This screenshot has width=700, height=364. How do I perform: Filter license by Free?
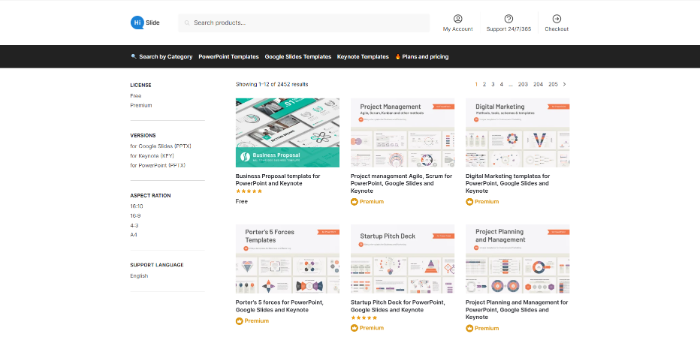136,96
